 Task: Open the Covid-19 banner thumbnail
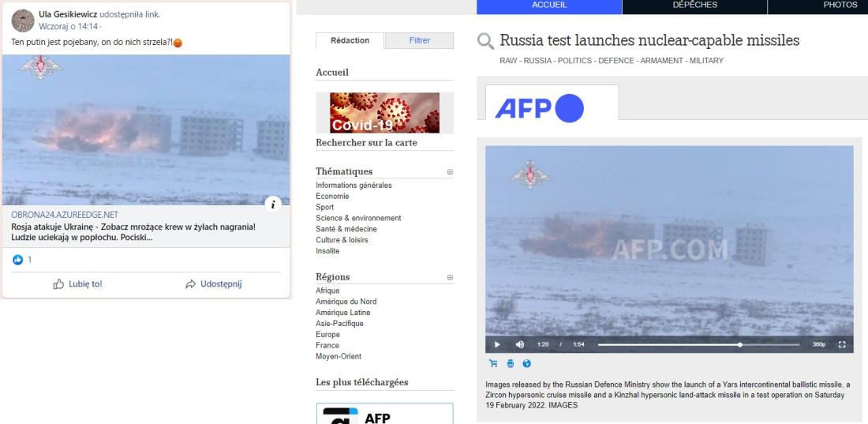385,112
